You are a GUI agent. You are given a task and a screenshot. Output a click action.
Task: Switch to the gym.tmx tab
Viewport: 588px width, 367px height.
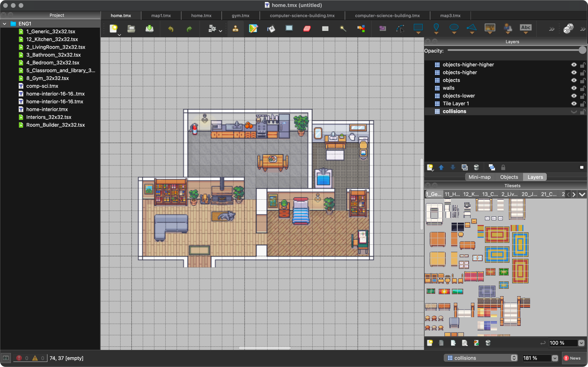240,16
